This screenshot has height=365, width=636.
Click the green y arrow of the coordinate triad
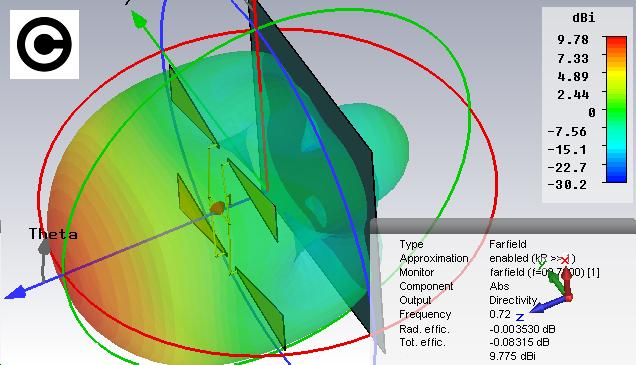click(x=556, y=282)
